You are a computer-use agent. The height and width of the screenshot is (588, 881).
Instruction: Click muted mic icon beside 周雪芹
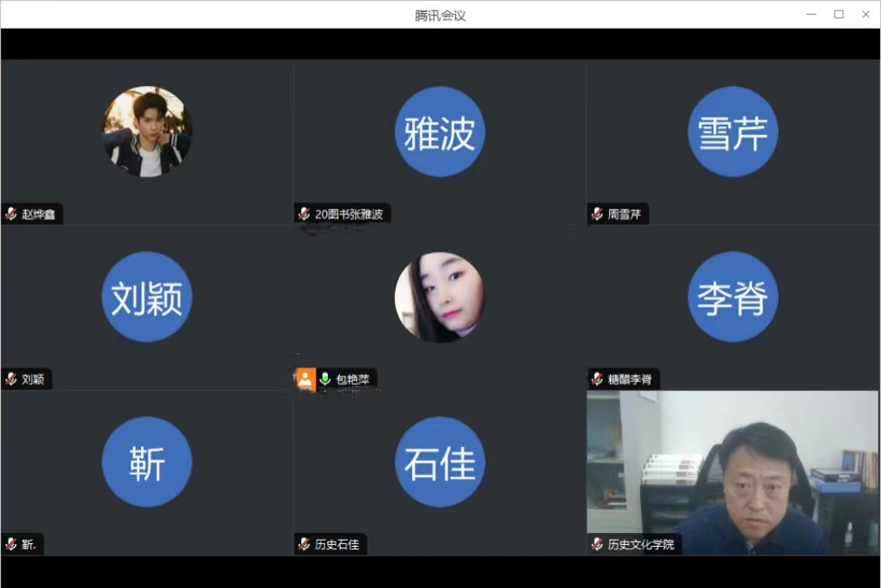point(597,214)
